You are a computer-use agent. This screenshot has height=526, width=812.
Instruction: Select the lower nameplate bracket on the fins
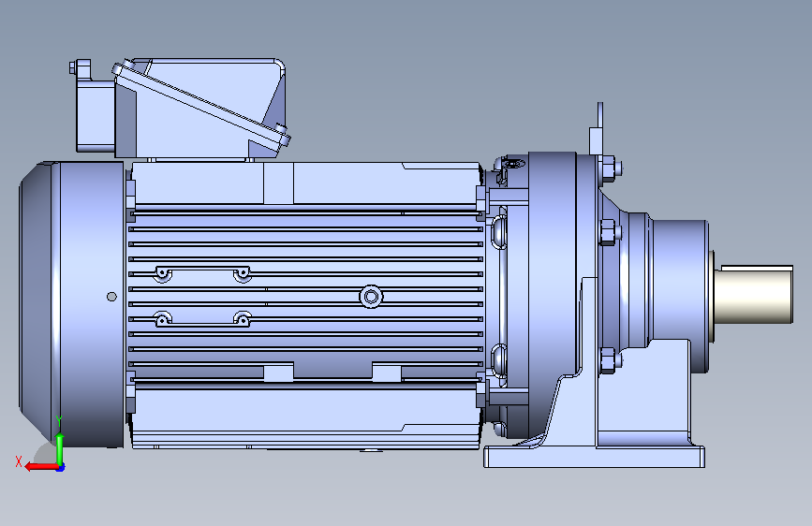[202, 319]
